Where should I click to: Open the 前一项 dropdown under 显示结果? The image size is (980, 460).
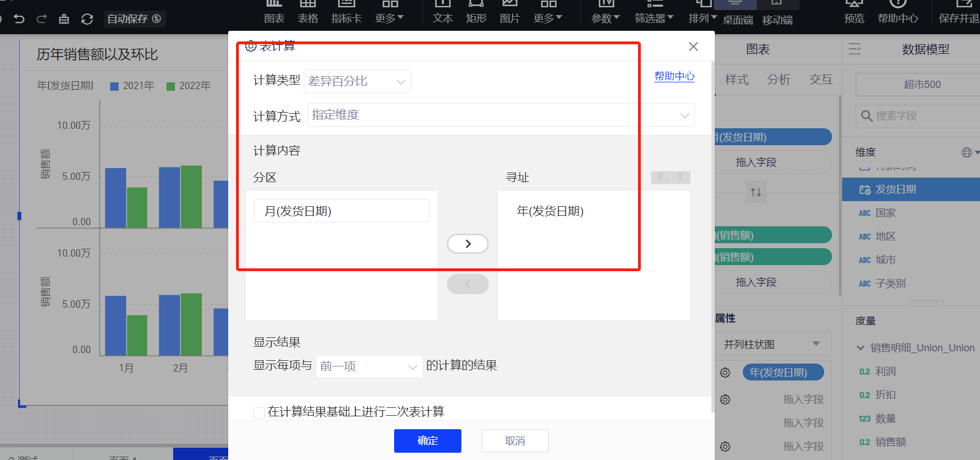pyautogui.click(x=369, y=366)
